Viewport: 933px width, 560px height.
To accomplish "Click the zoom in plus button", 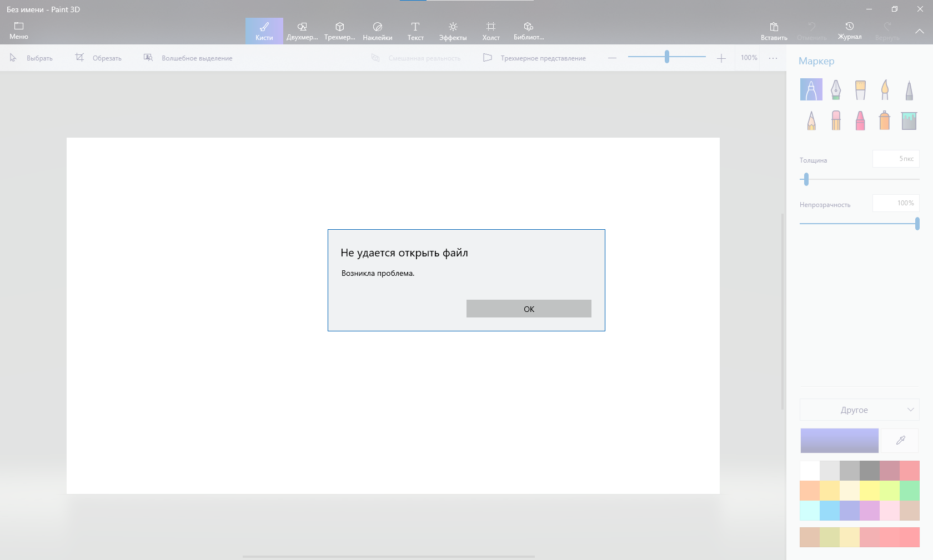I will (721, 58).
